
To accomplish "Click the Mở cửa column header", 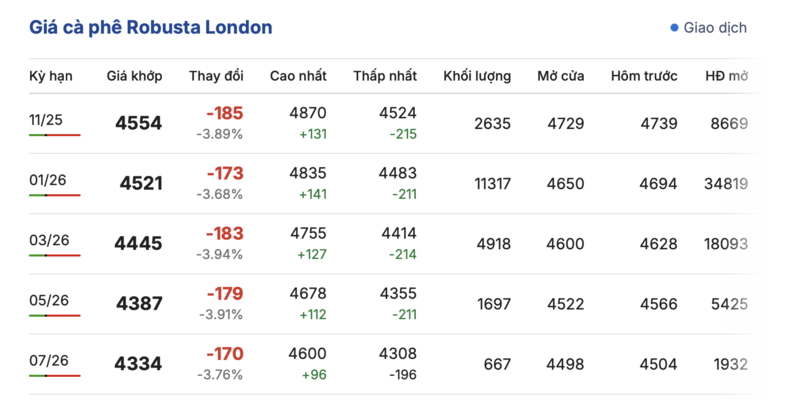I will click(x=561, y=76).
